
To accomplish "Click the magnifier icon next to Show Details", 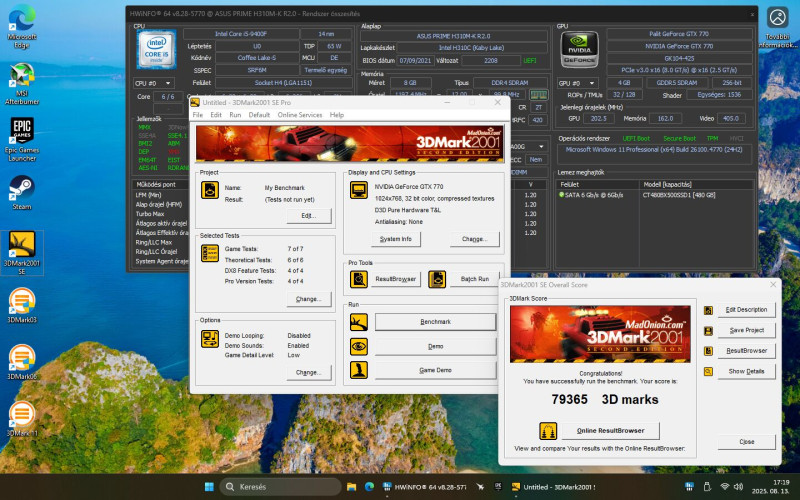I will 708,371.
